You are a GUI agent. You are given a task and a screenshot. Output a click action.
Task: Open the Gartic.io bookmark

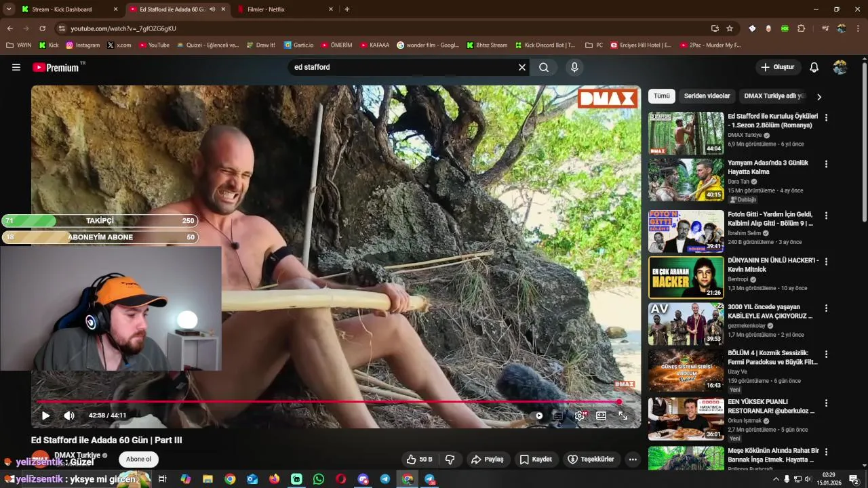click(299, 45)
